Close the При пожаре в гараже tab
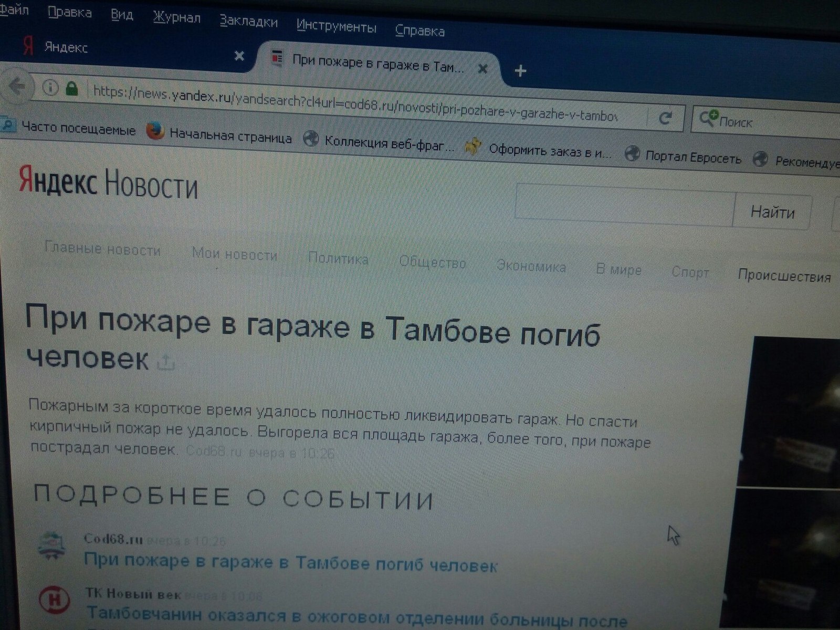The width and height of the screenshot is (840, 630). pos(483,68)
